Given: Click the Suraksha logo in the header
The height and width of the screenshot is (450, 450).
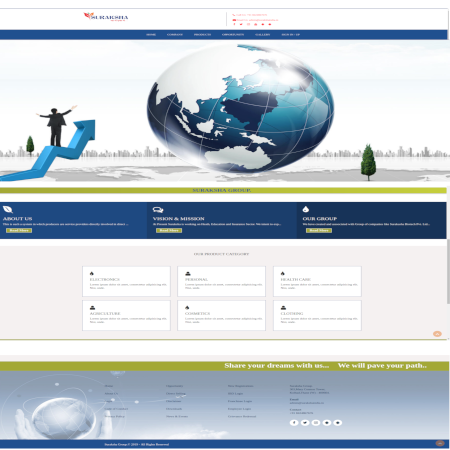Looking at the screenshot, I should (x=106, y=17).
